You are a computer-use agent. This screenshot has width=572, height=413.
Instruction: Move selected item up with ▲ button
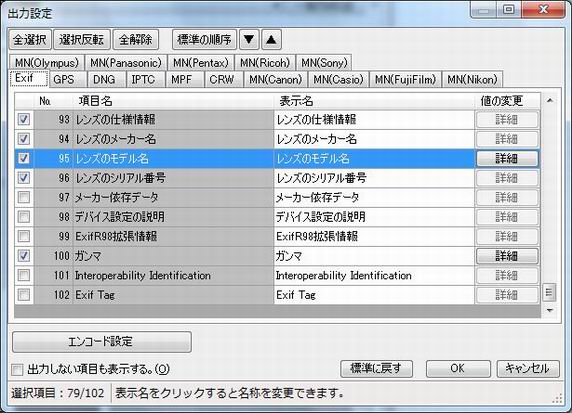(271, 39)
